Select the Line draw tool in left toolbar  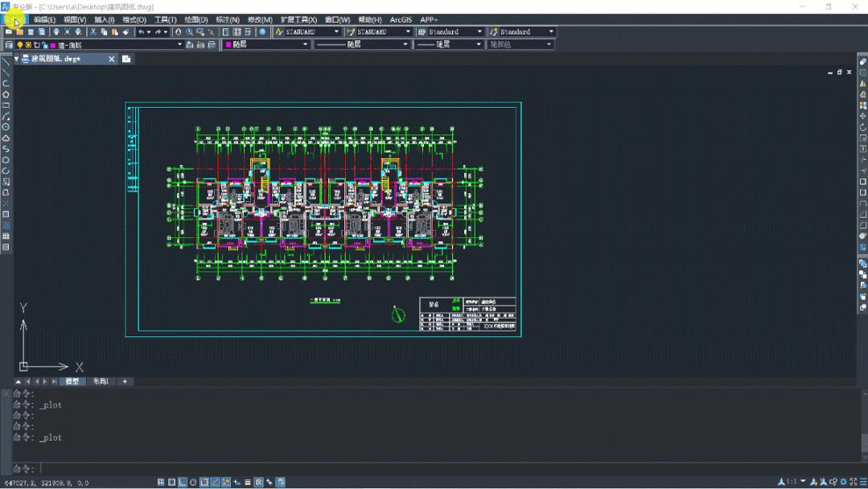6,62
